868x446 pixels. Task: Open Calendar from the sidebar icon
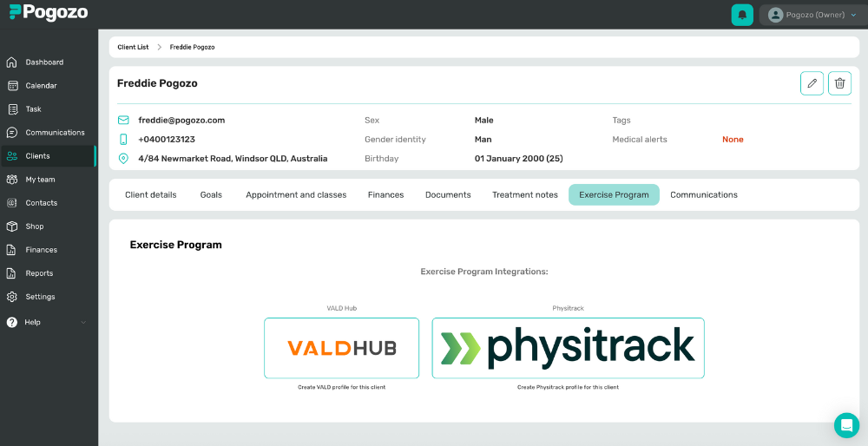12,86
